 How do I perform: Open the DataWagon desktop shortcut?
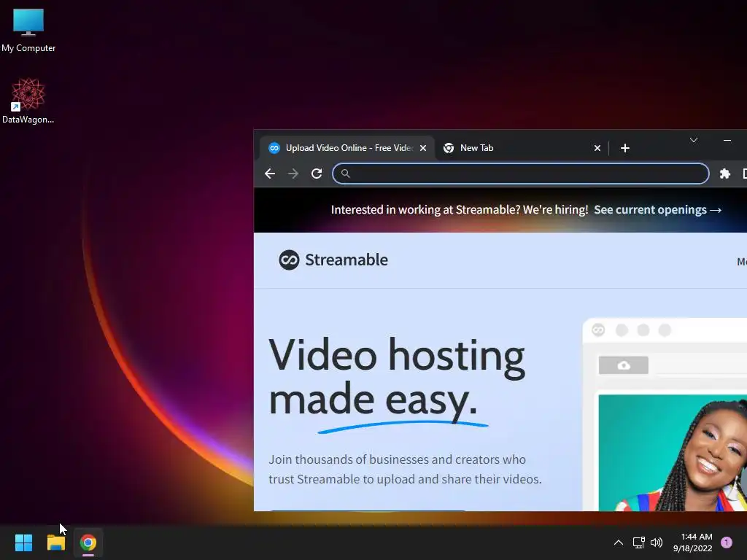[x=28, y=101]
